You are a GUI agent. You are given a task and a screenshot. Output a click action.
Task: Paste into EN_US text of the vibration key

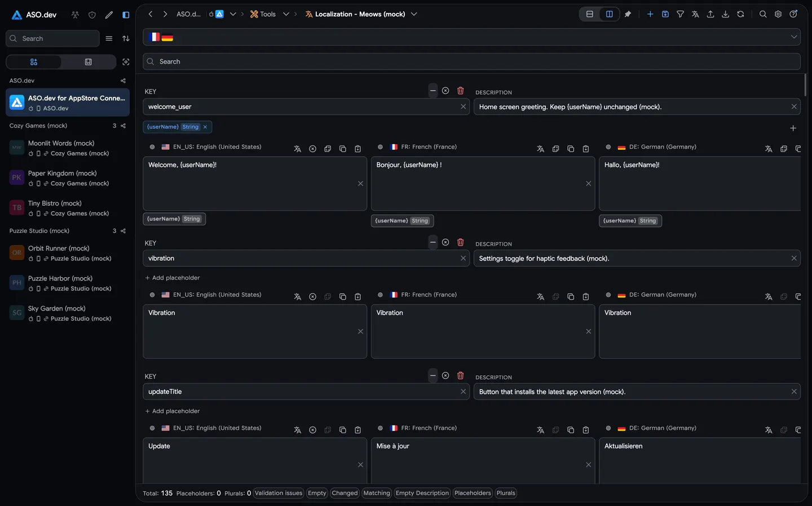pos(358,297)
